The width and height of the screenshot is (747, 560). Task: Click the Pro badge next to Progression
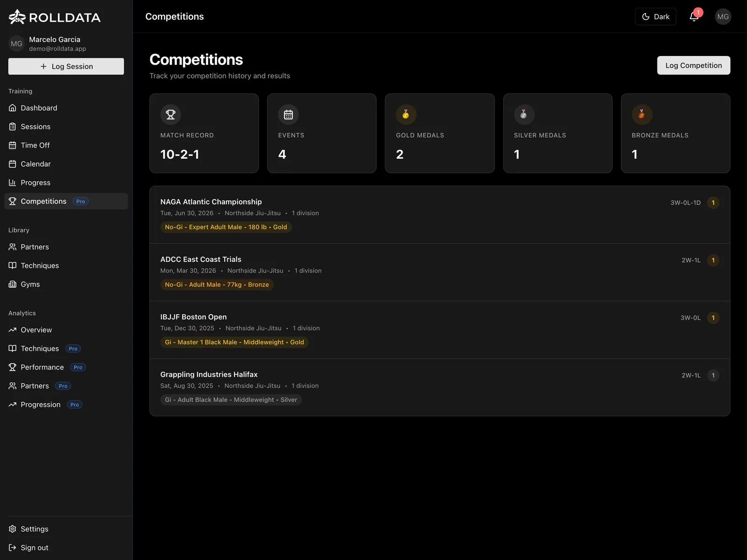pyautogui.click(x=75, y=405)
